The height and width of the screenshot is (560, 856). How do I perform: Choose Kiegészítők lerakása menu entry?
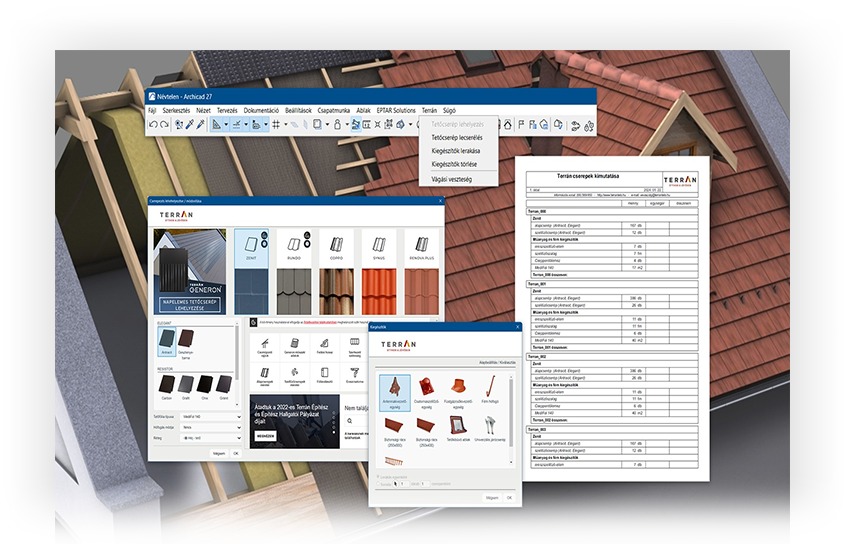(x=456, y=151)
